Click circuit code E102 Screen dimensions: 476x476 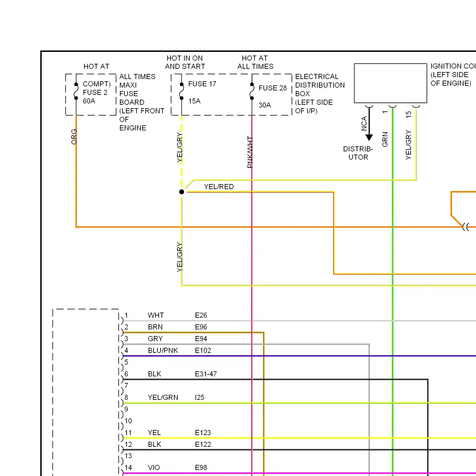[x=203, y=350]
